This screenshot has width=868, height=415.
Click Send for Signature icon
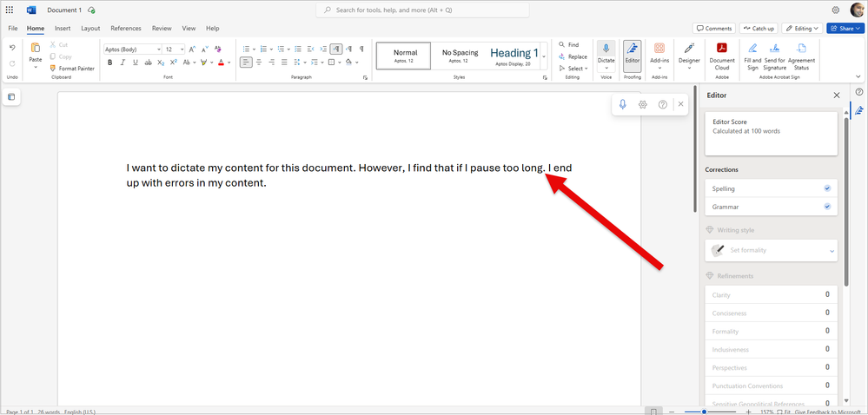pos(774,48)
